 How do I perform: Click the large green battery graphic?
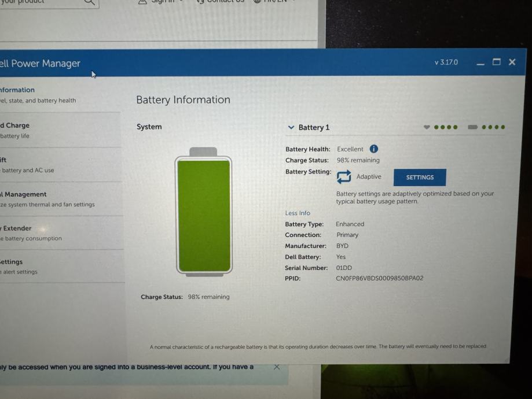point(204,212)
